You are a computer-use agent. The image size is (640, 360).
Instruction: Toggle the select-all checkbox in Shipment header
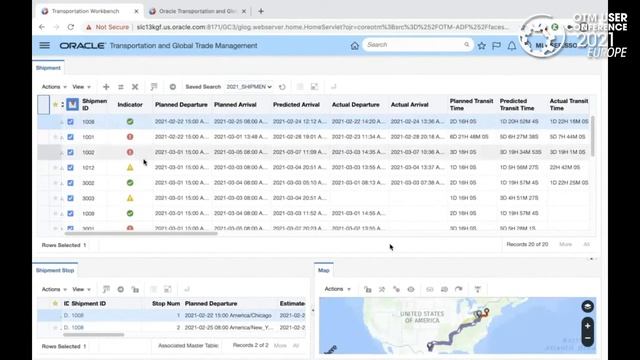pos(72,104)
